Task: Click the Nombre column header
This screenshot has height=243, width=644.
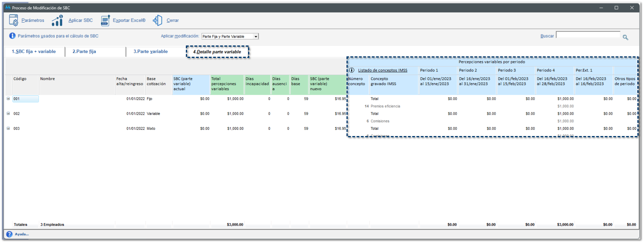Action: (47, 79)
